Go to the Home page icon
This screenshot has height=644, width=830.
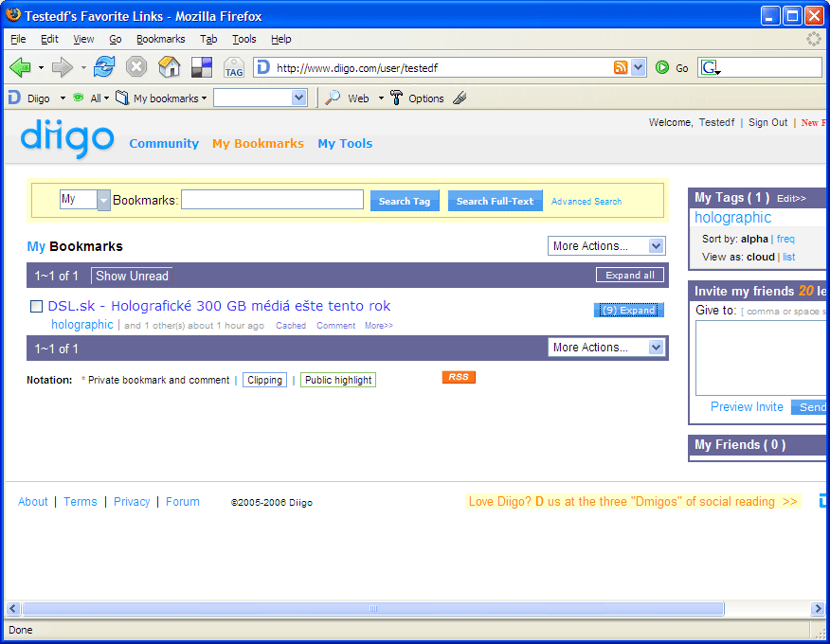click(x=170, y=67)
